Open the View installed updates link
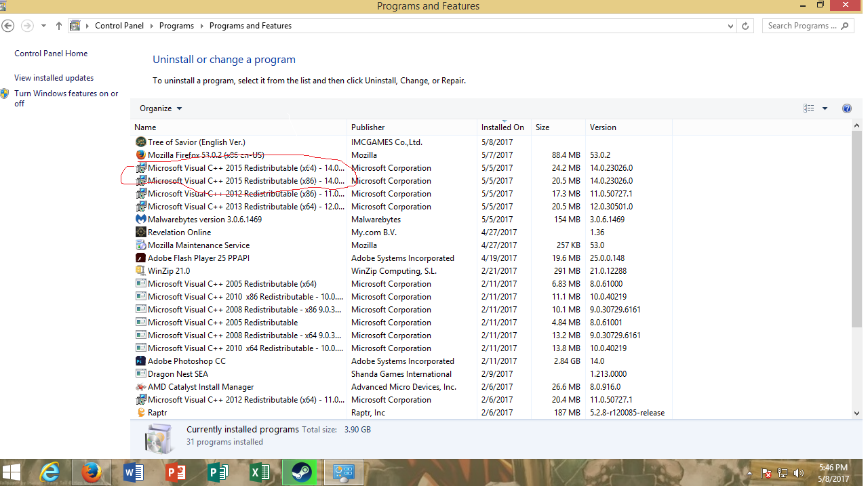This screenshot has height=488, width=868. point(54,78)
